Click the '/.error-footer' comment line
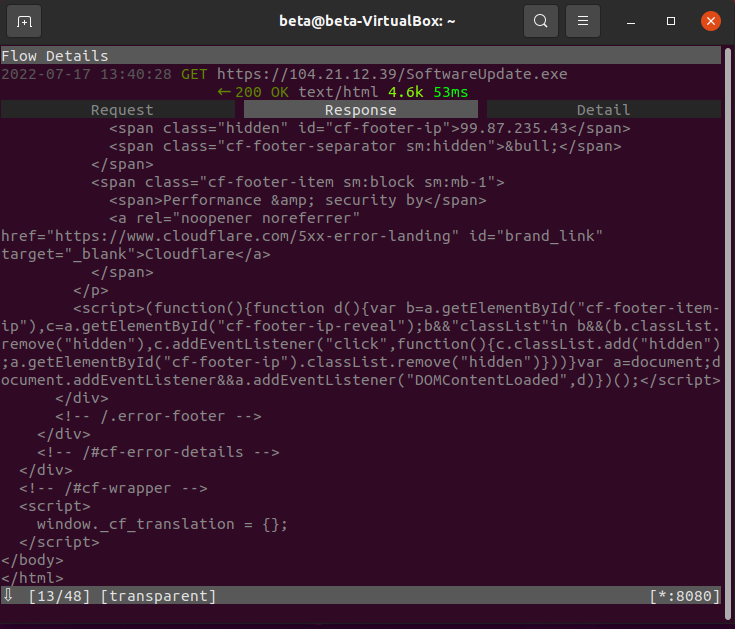This screenshot has height=629, width=735. click(158, 416)
